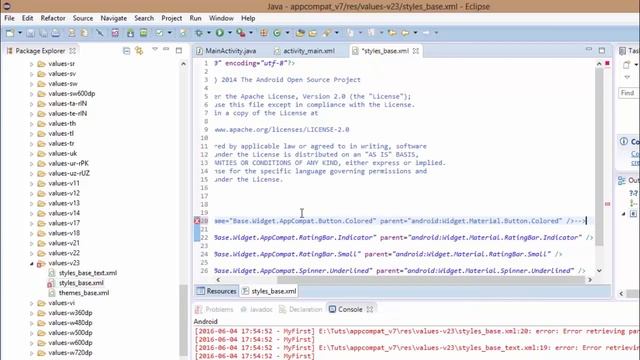Collapse the values-v23 folder
Screen dimensions: 640x360
point(31,263)
